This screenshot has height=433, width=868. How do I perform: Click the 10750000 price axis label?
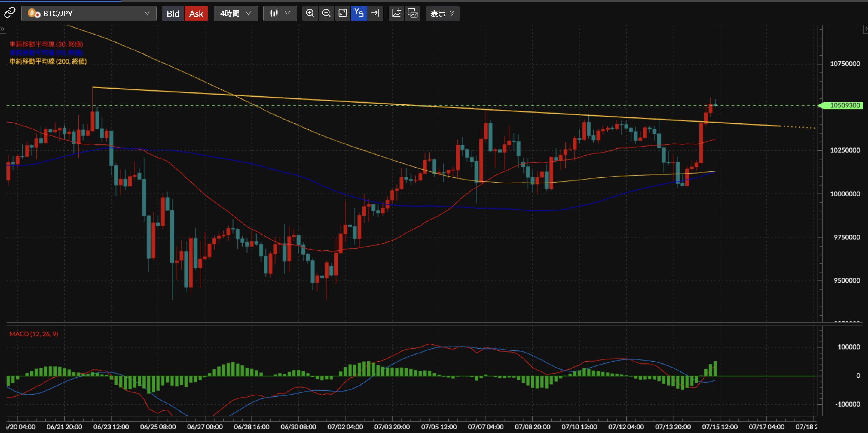pos(845,64)
